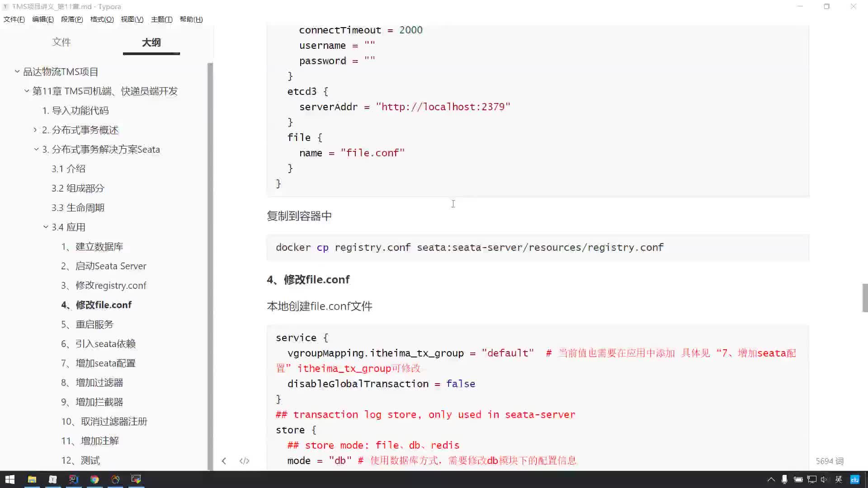Jump to 7、增加seata配置 in outline
868x488 pixels.
pos(98,363)
